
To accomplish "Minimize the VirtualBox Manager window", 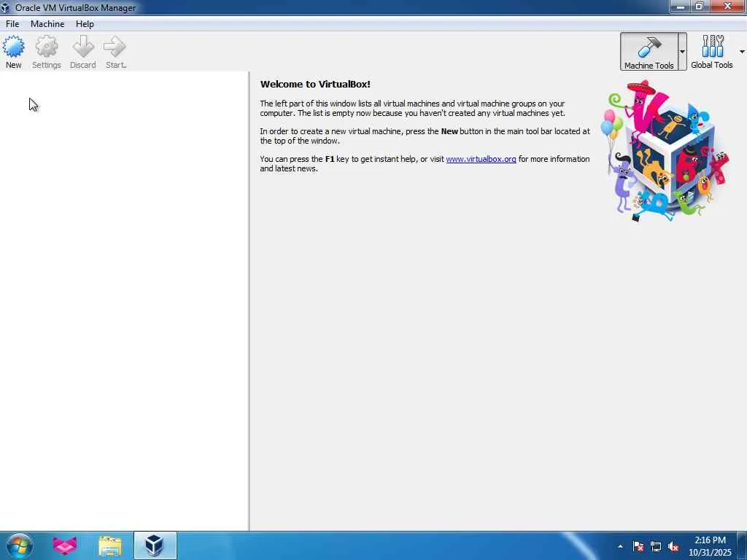I will (681, 6).
